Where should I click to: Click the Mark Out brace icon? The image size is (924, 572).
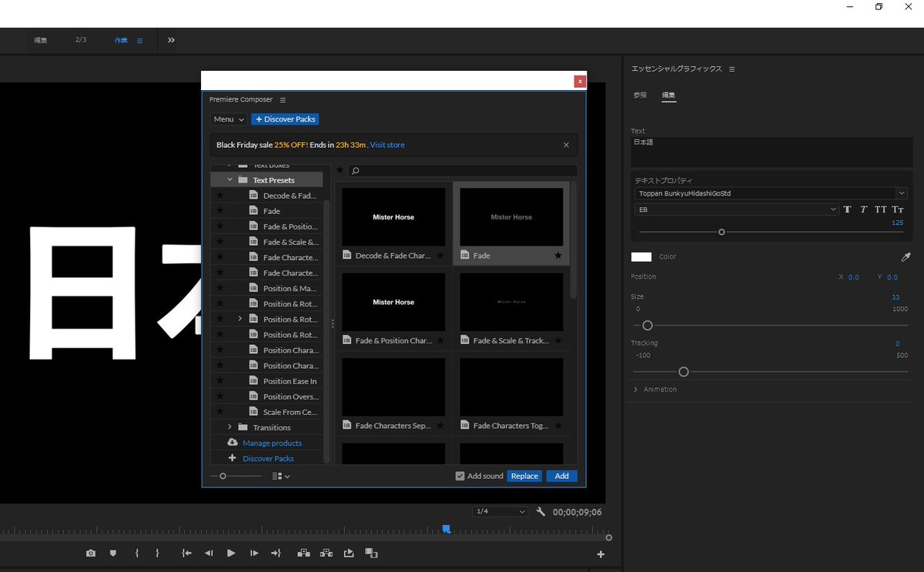pyautogui.click(x=157, y=553)
